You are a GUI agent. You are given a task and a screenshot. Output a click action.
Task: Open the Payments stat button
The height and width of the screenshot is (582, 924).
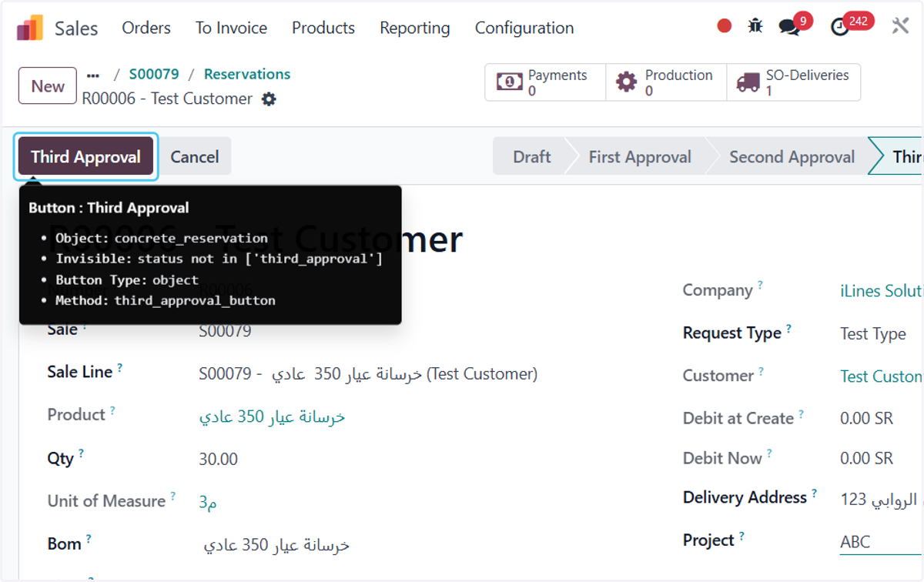click(545, 82)
